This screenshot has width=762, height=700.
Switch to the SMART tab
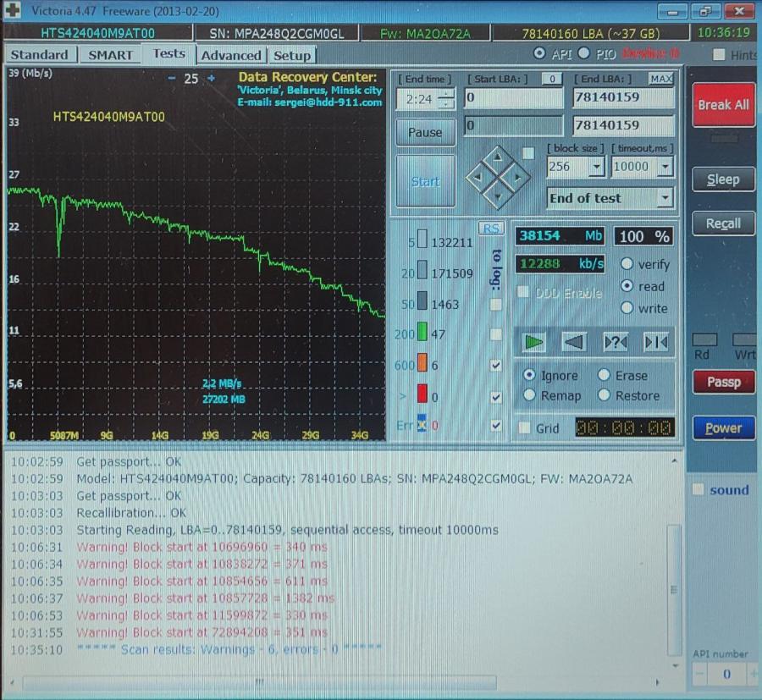tap(111, 55)
